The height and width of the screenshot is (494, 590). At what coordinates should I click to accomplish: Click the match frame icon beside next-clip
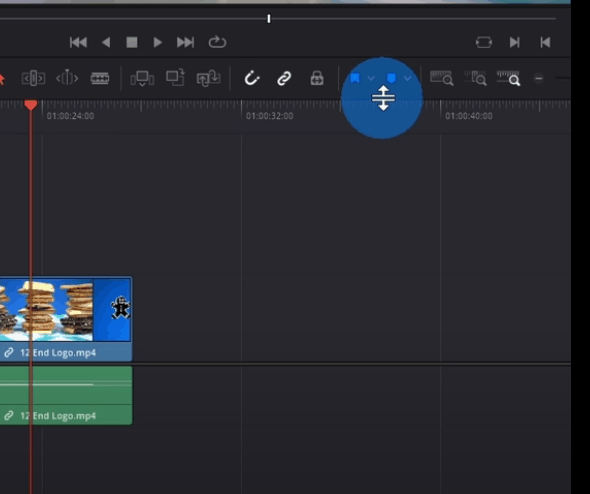click(484, 42)
